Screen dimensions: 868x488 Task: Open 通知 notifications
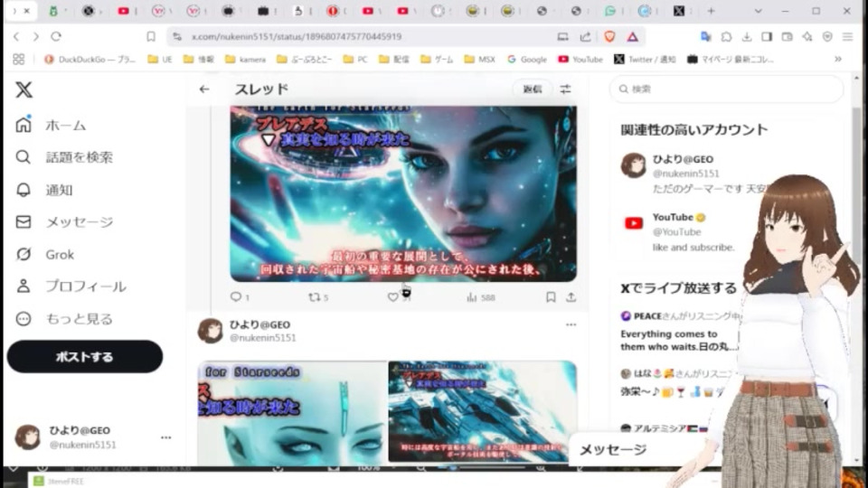[44, 190]
